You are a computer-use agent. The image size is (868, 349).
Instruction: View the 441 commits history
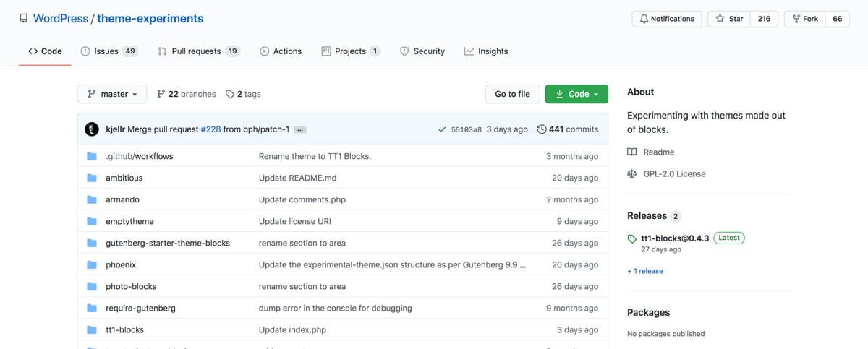[x=568, y=129]
